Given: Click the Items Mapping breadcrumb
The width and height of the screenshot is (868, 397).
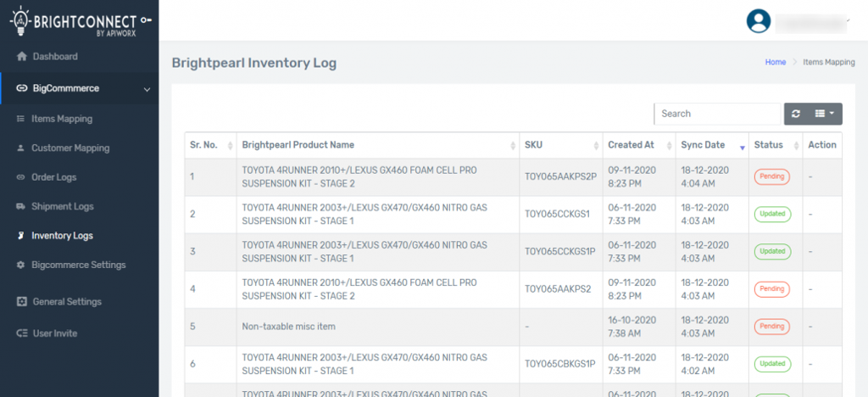Looking at the screenshot, I should tap(829, 62).
